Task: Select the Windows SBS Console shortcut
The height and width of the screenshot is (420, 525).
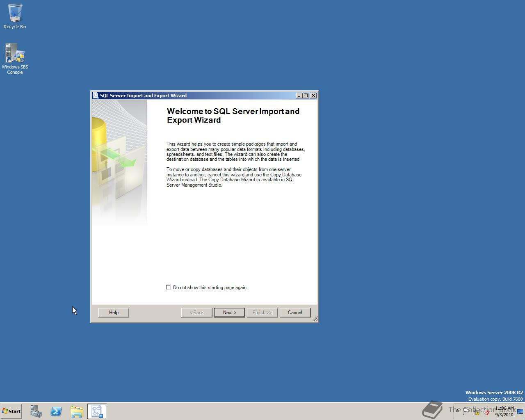Action: 15,59
